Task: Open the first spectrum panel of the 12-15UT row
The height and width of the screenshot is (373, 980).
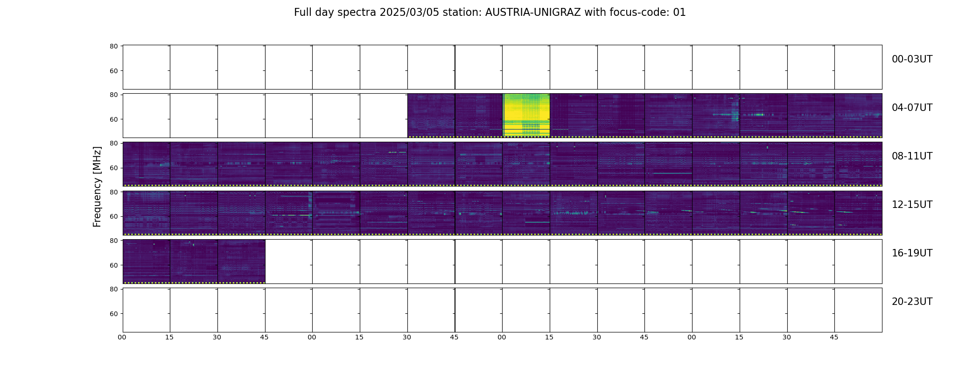Action: (x=147, y=213)
